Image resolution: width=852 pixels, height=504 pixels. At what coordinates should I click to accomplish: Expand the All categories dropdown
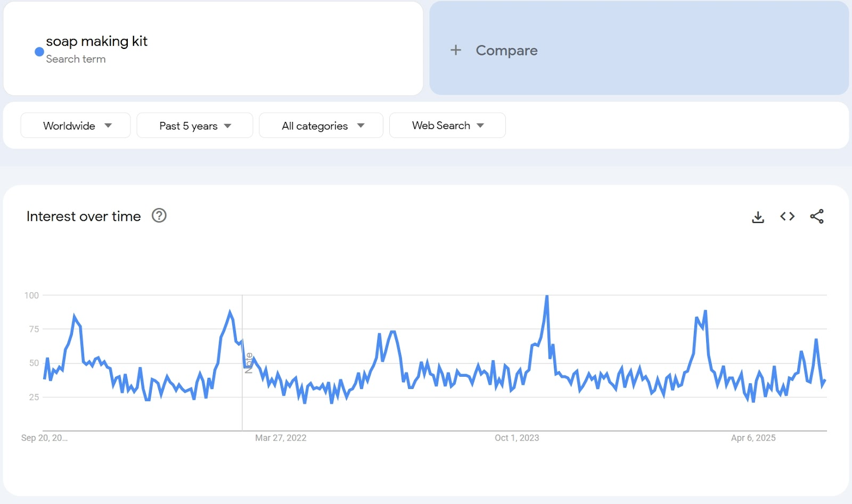(321, 126)
